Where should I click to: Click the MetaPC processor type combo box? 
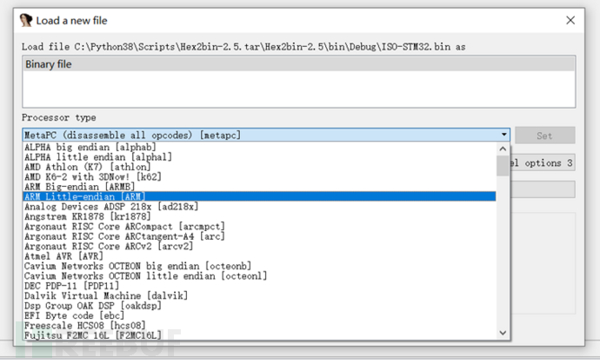pyautogui.click(x=266, y=135)
